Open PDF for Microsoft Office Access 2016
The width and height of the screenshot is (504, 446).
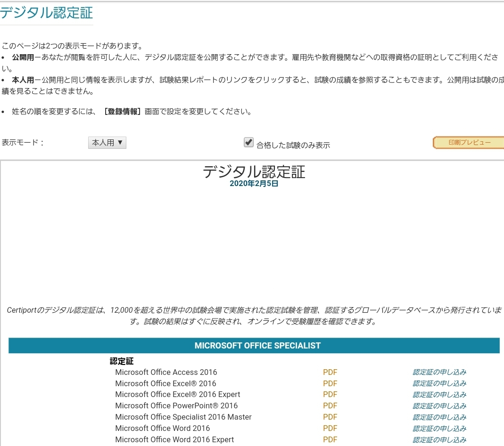tap(330, 372)
